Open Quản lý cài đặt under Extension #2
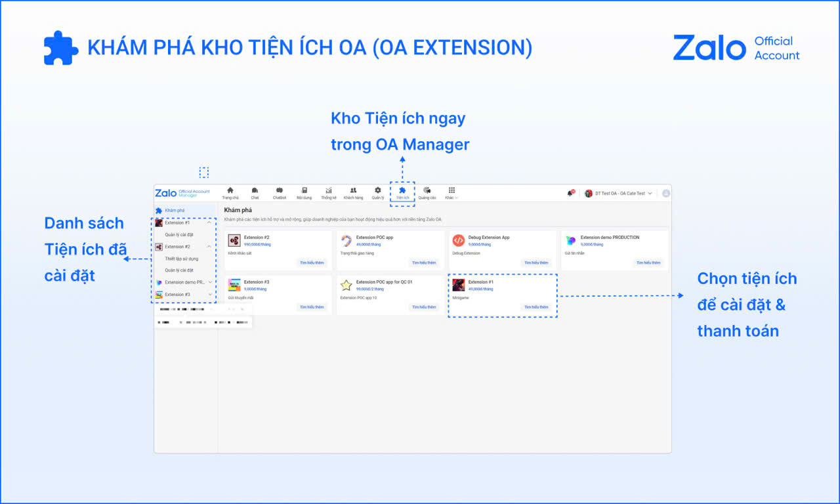The width and height of the screenshot is (840, 504). click(178, 270)
